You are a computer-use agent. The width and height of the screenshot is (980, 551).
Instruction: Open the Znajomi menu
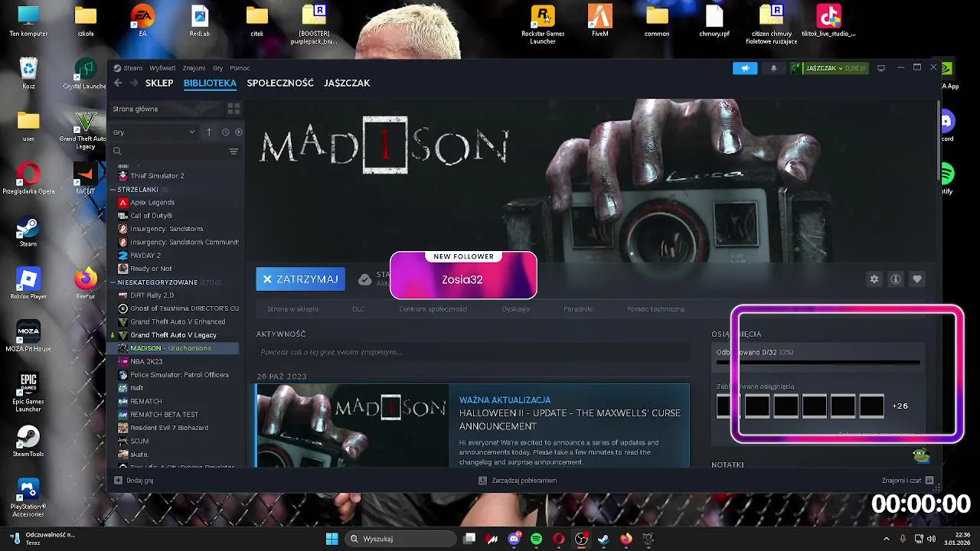click(x=194, y=68)
